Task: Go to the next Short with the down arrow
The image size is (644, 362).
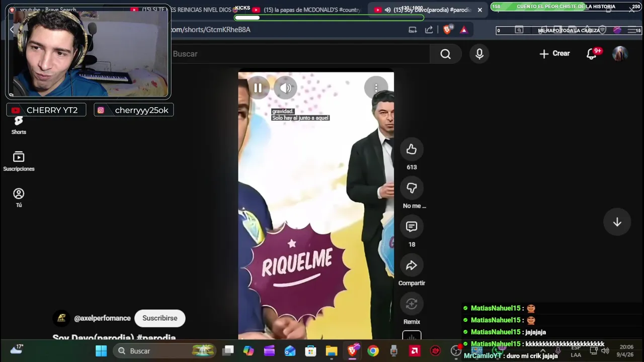Action: pos(617,222)
